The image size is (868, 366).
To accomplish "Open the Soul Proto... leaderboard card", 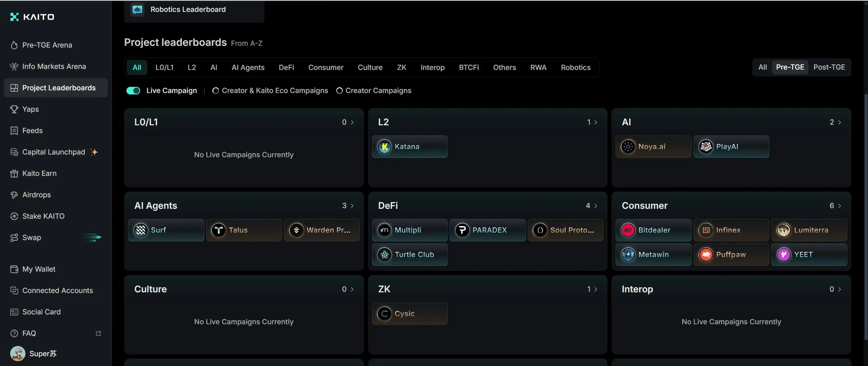I will (565, 230).
